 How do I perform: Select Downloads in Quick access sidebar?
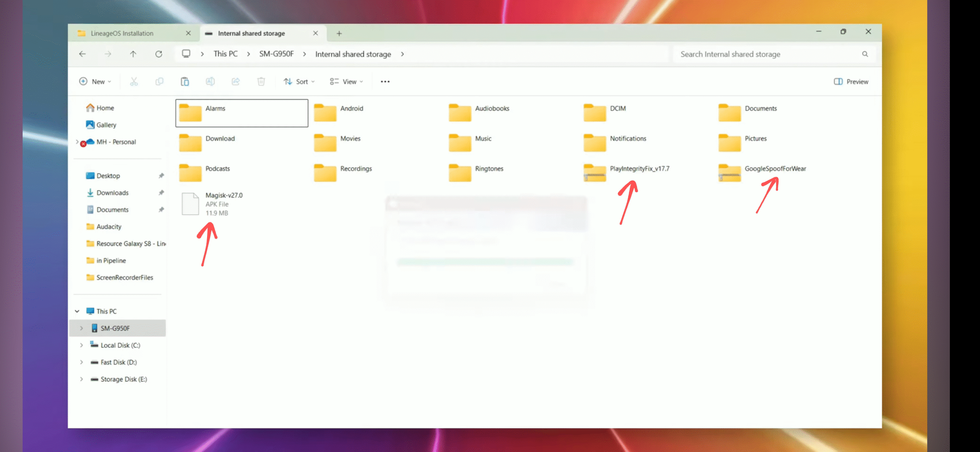pos(113,193)
